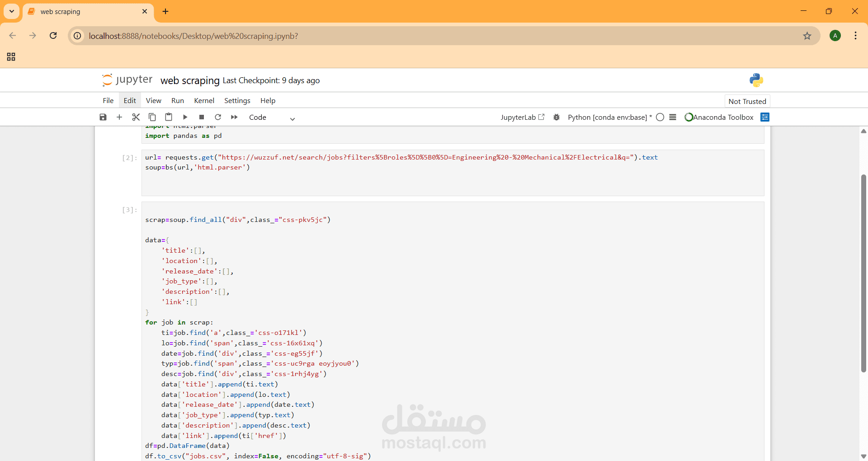Cut the selected cell with the scissors icon
The width and height of the screenshot is (868, 461).
pyautogui.click(x=136, y=117)
